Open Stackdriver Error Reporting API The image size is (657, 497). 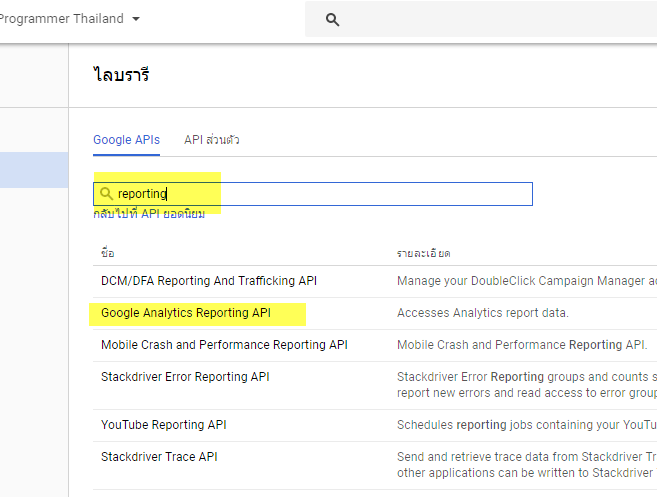[x=185, y=377]
